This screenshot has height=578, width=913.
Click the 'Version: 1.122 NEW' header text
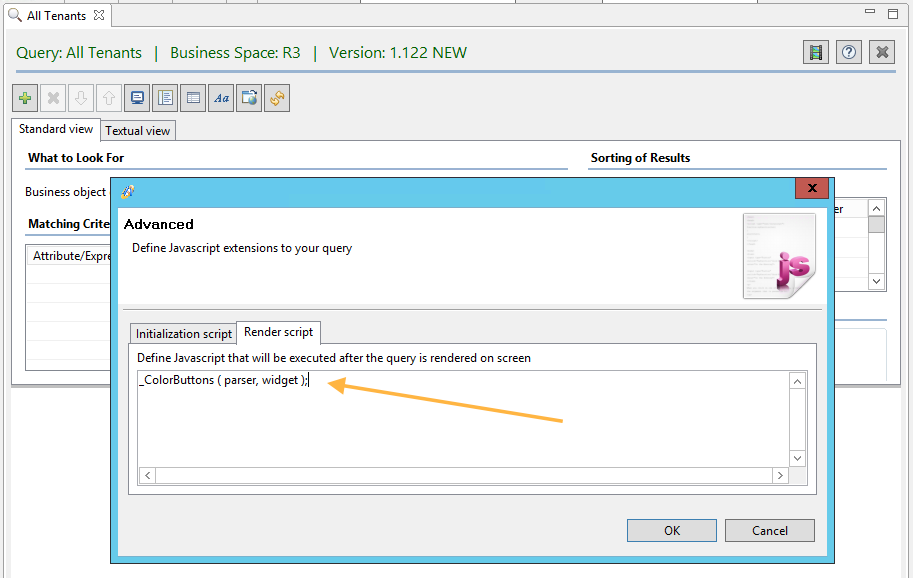[398, 53]
